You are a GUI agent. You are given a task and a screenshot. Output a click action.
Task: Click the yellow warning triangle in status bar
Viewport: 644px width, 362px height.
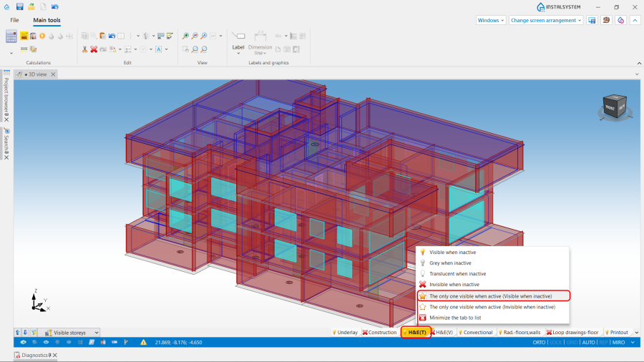pos(143,343)
